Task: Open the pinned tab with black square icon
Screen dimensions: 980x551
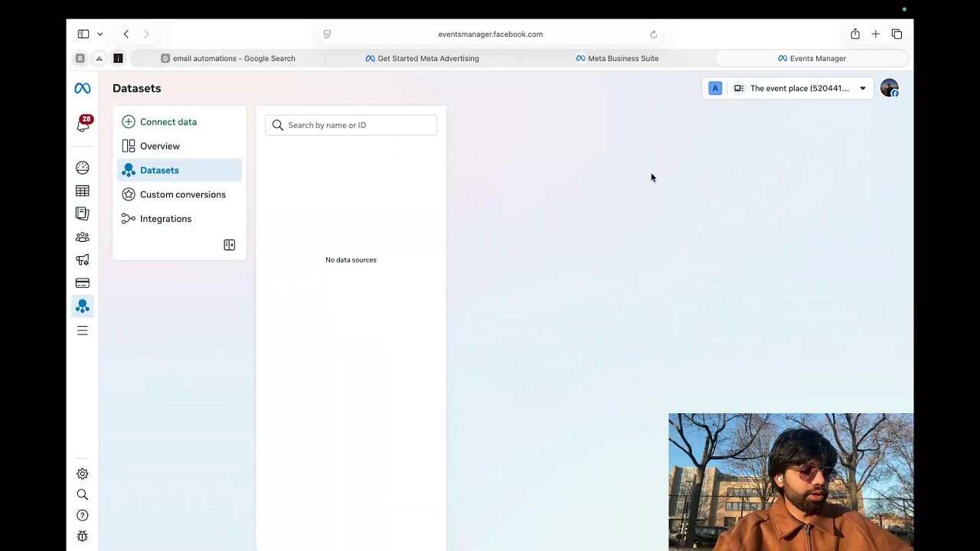Action: coord(118,58)
